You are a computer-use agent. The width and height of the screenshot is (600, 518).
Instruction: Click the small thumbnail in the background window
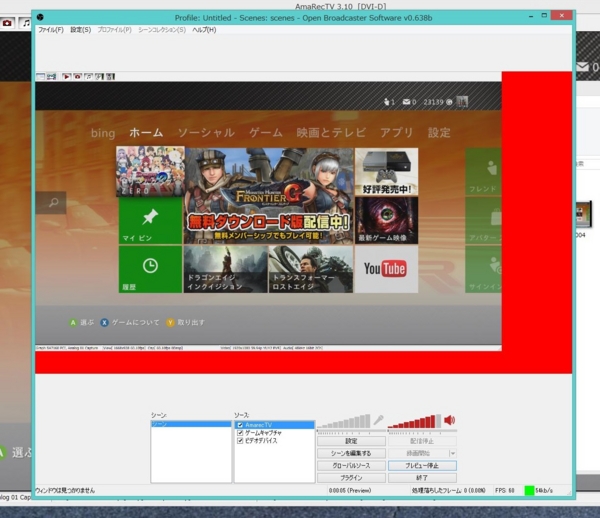(x=583, y=215)
